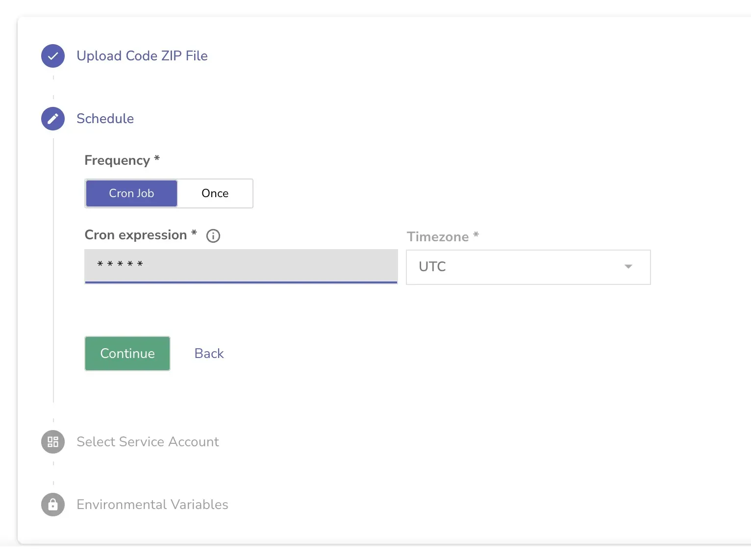Click the Timezone field label
This screenshot has width=751, height=560.
click(438, 237)
